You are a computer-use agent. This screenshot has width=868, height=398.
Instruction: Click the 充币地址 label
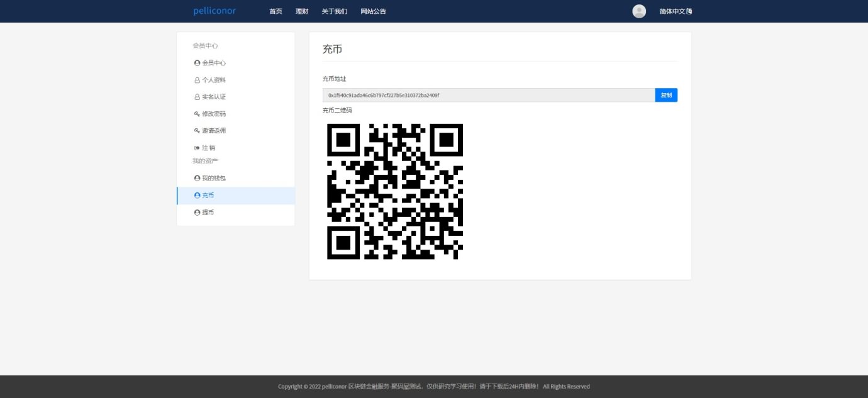335,79
